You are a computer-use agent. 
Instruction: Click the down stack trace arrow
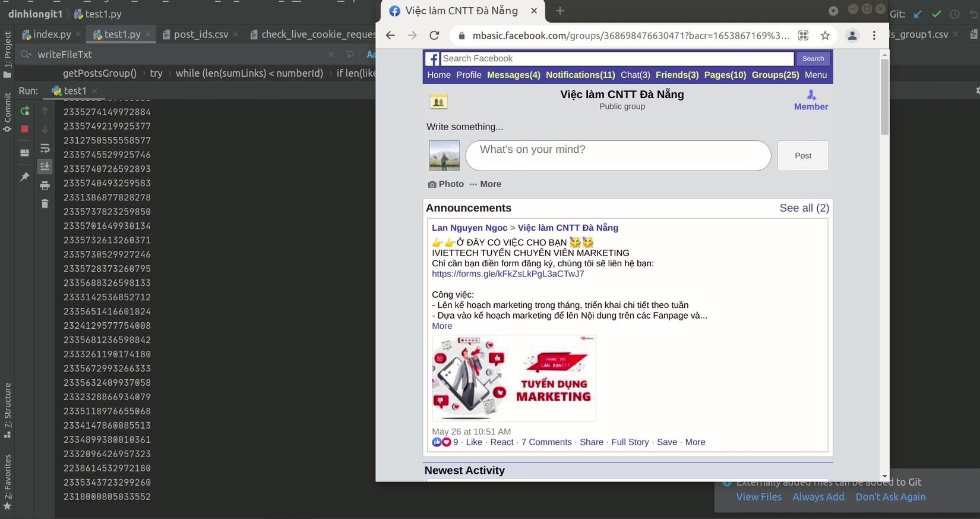coord(45,129)
